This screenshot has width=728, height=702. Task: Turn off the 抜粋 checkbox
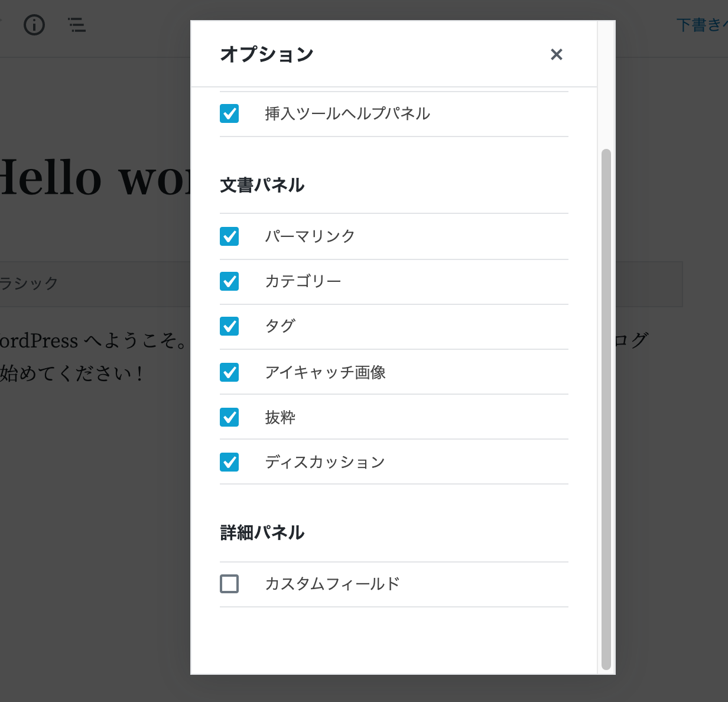click(229, 417)
